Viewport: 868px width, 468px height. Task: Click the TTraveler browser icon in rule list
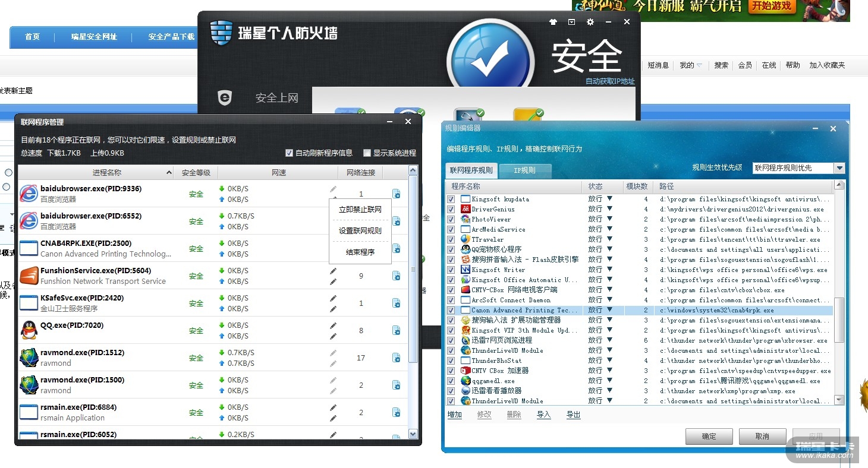[x=466, y=239]
